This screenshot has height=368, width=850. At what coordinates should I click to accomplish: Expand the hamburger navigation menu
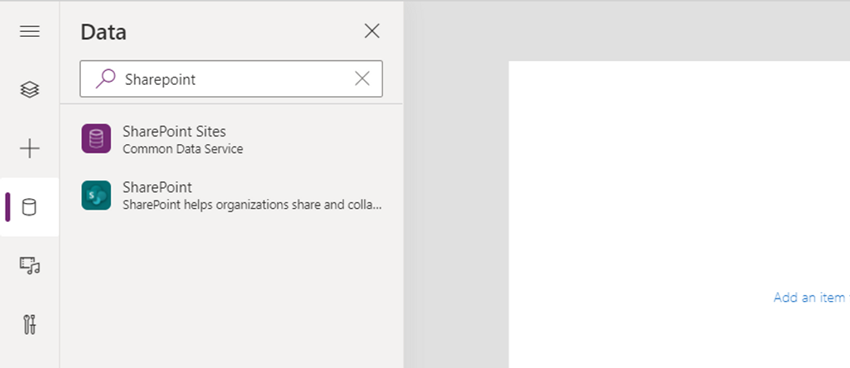29,31
